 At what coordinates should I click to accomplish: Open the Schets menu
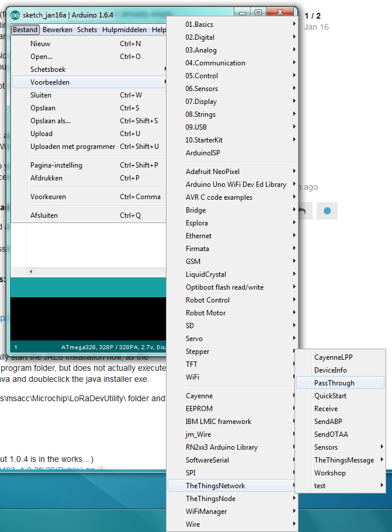[87, 30]
